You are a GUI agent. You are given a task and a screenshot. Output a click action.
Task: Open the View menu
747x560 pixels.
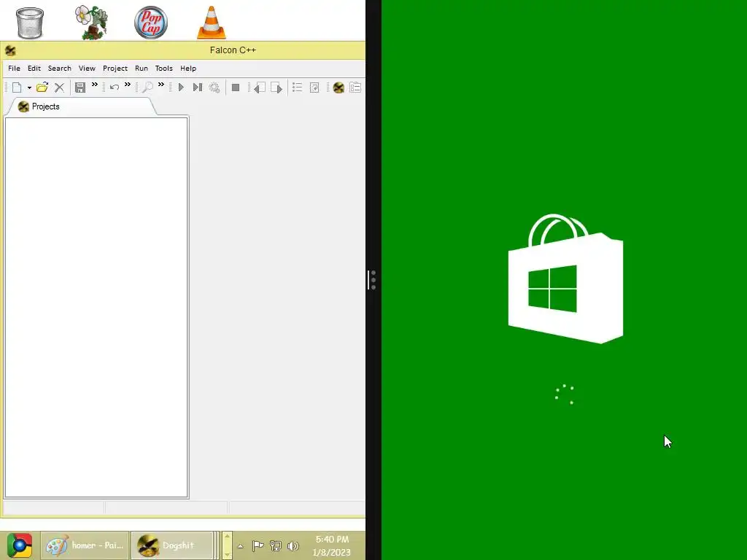tap(88, 68)
